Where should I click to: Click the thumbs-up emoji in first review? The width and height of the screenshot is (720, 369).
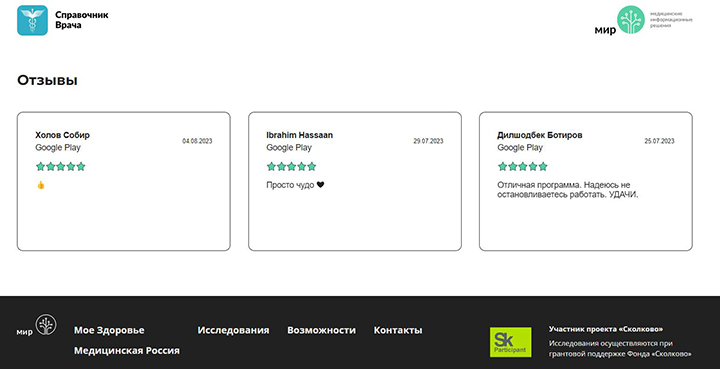[41, 185]
